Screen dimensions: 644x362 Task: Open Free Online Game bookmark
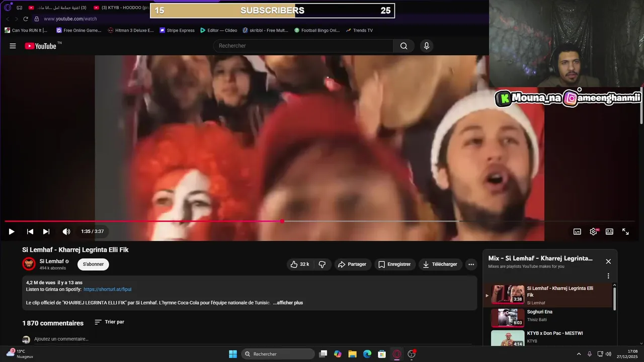tap(79, 30)
